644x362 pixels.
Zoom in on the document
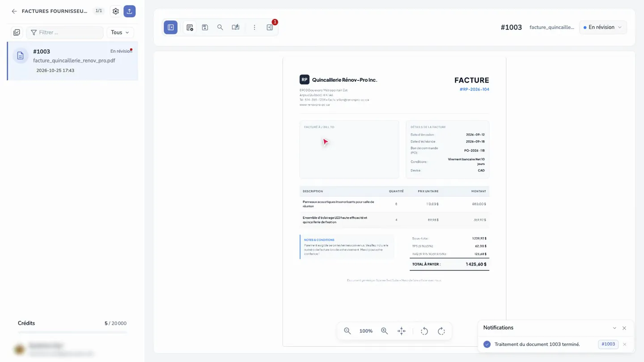pos(385,331)
